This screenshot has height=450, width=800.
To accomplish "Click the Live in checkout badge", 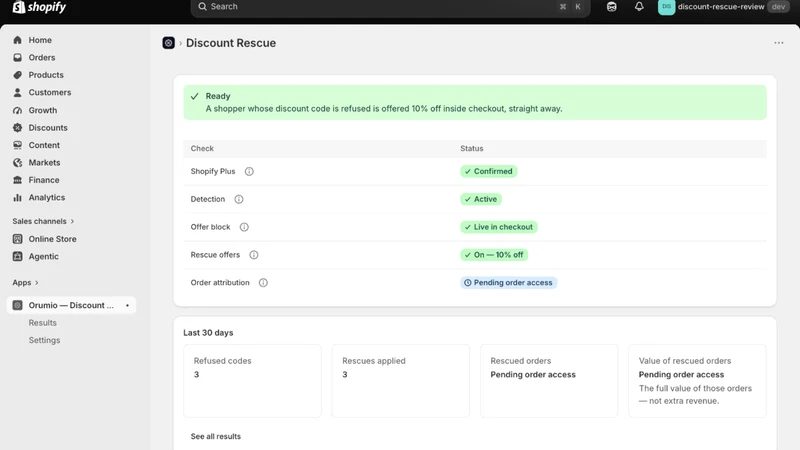I will tap(498, 227).
